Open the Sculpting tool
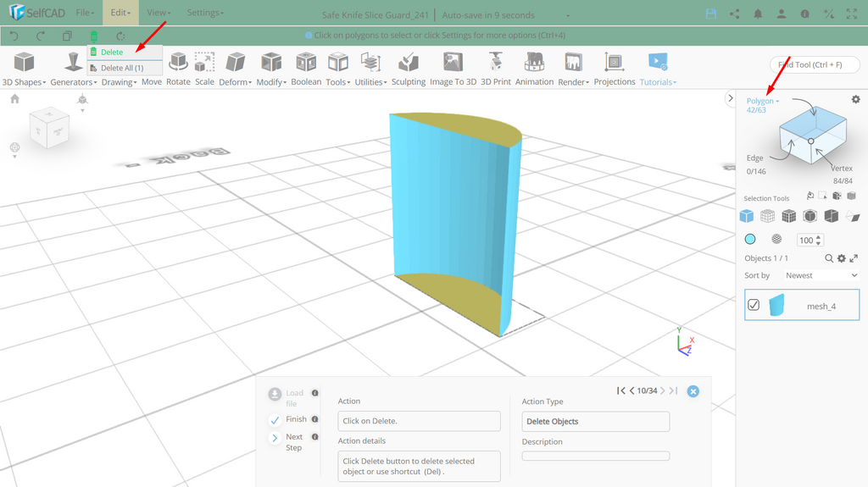Screen dimensions: 868x487 point(409,69)
